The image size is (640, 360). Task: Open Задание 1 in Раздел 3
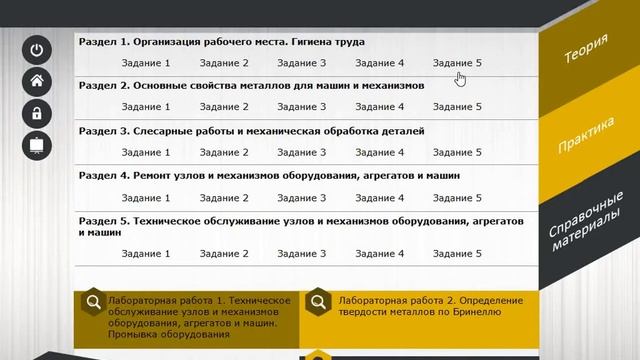click(146, 153)
